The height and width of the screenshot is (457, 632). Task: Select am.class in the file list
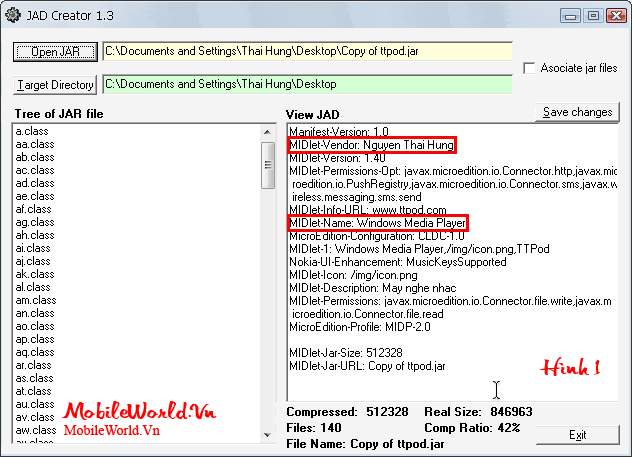[x=35, y=300]
